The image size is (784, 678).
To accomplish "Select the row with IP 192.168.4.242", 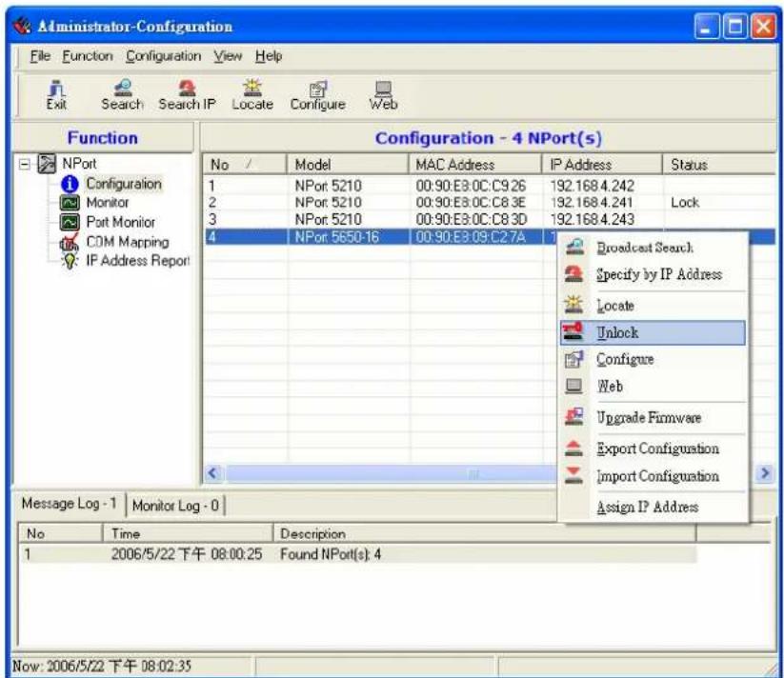I will point(490,186).
